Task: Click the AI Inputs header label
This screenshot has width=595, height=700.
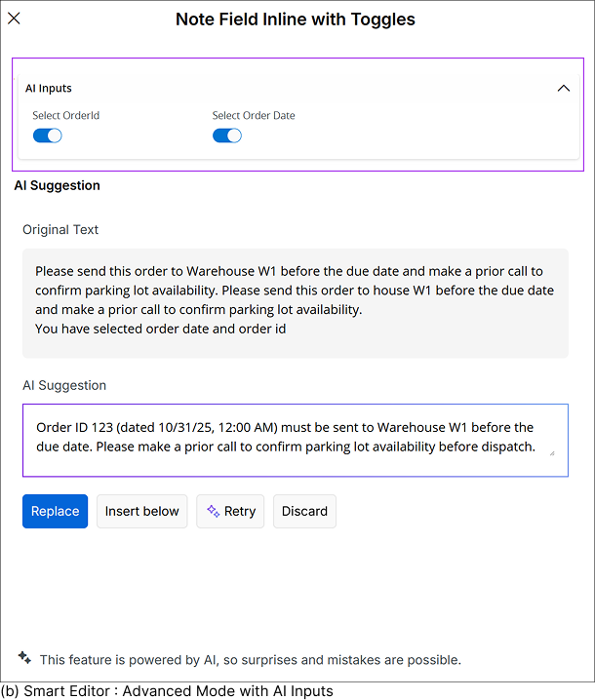Action: pos(49,89)
